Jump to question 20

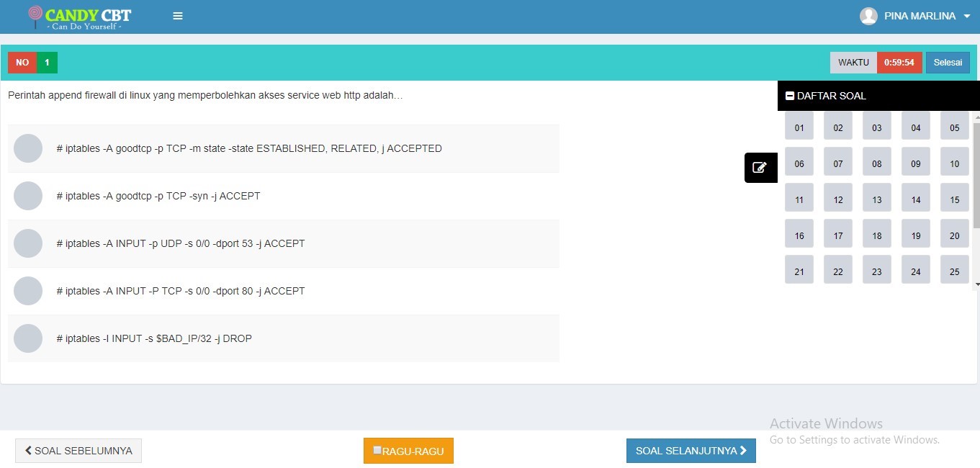(x=955, y=235)
